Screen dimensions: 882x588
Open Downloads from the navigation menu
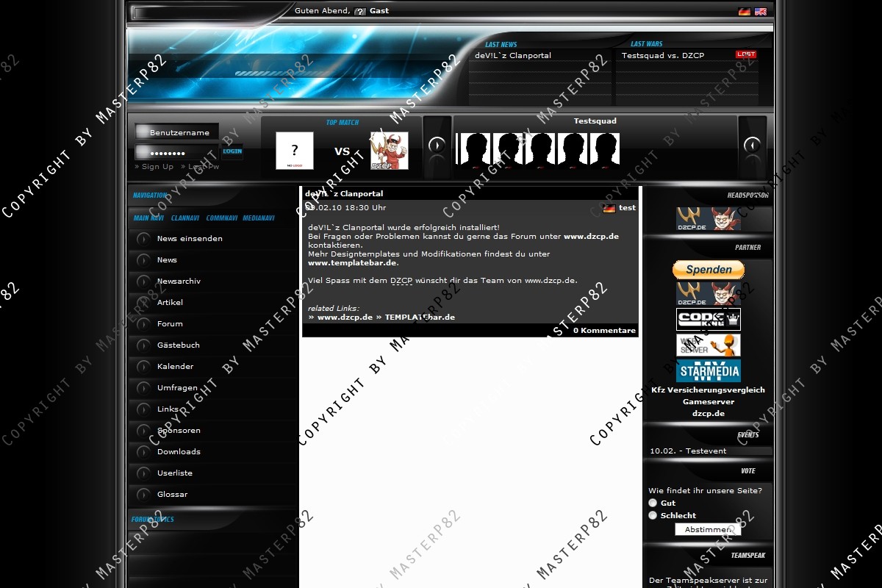(179, 451)
